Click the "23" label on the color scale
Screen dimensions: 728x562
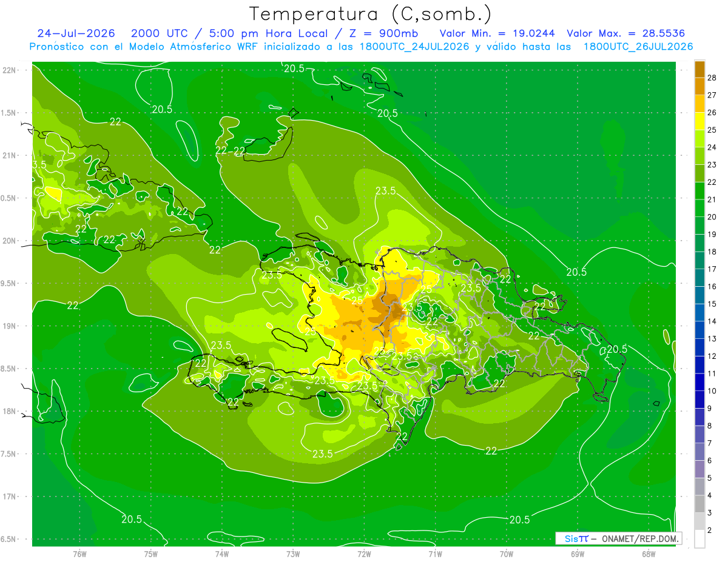tap(712, 165)
